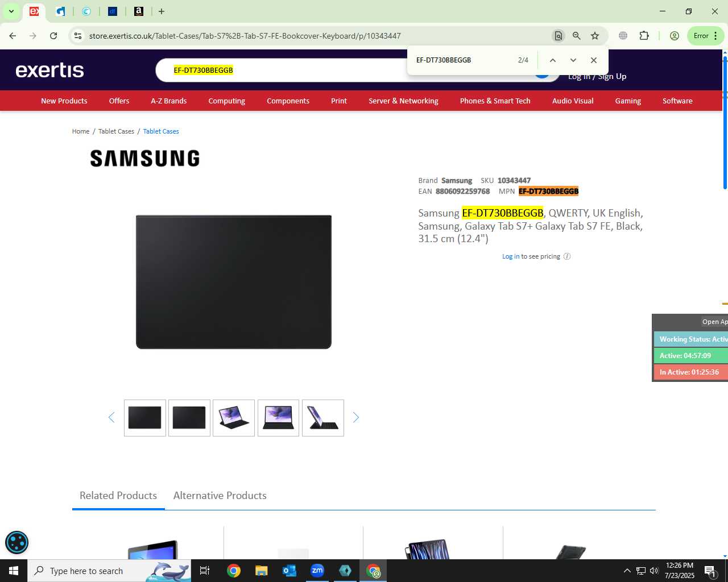Open new browser tab
This screenshot has width=728, height=582.
[x=162, y=11]
